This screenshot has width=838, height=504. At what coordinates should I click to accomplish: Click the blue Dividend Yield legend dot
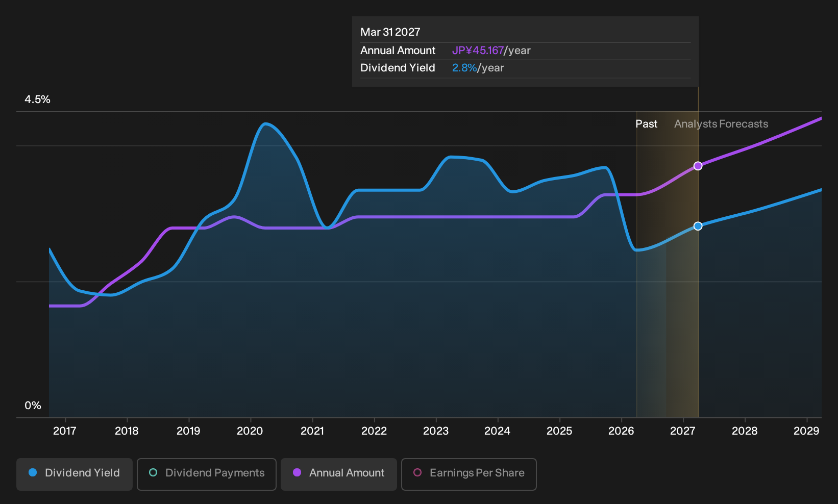(x=33, y=472)
